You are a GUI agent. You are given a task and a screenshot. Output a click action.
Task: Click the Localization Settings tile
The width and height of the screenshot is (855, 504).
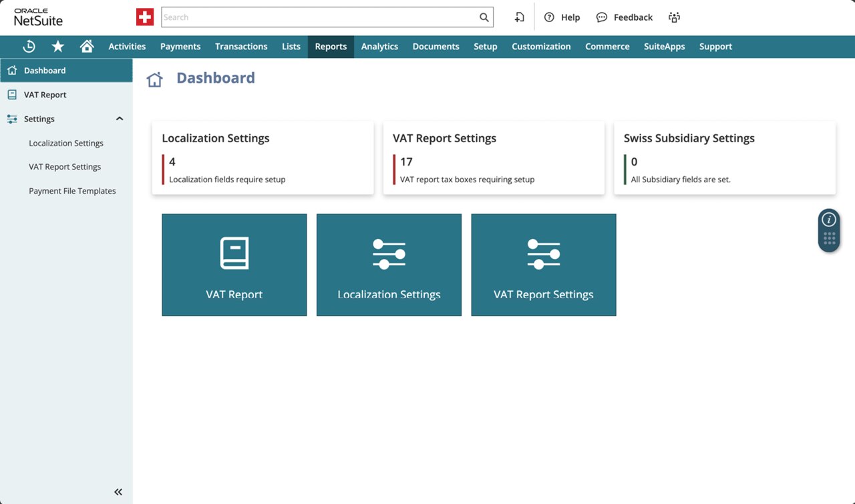point(389,265)
